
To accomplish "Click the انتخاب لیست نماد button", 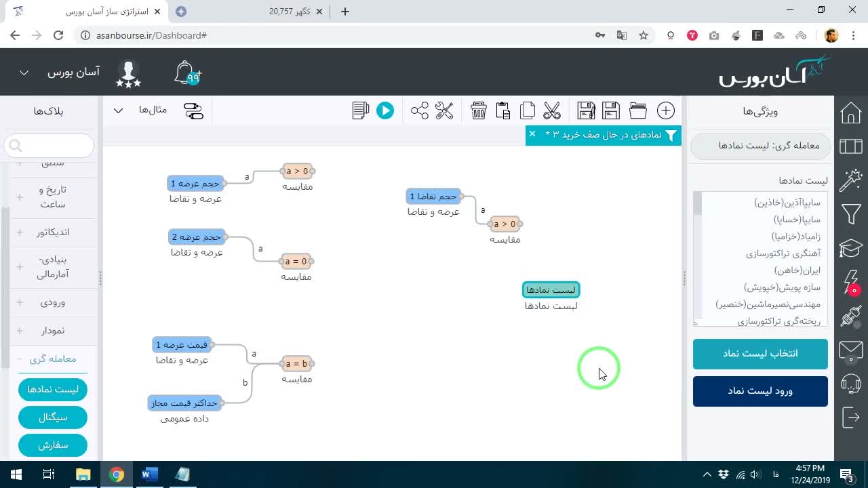I will (760, 354).
